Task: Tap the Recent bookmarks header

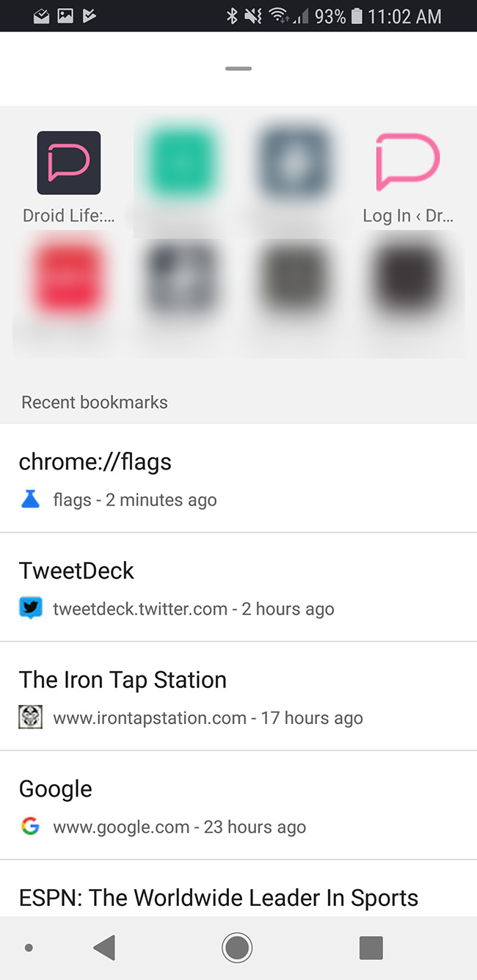Action: tap(95, 402)
